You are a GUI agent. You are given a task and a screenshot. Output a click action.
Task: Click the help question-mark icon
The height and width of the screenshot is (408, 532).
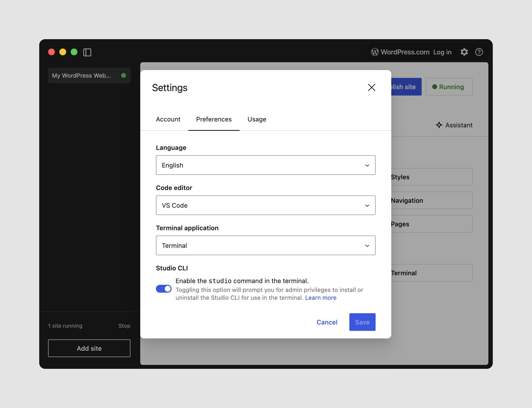coord(479,52)
